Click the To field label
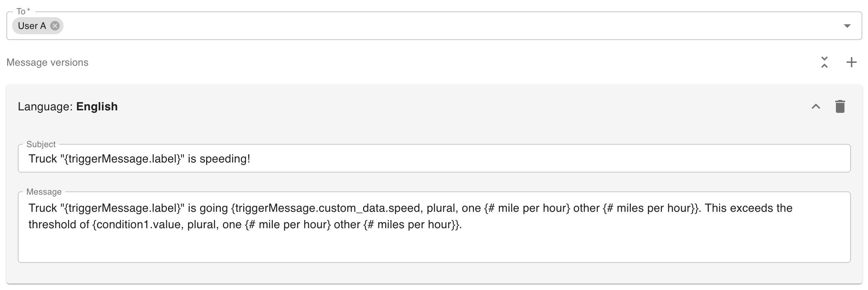The image size is (868, 290). pos(21,11)
